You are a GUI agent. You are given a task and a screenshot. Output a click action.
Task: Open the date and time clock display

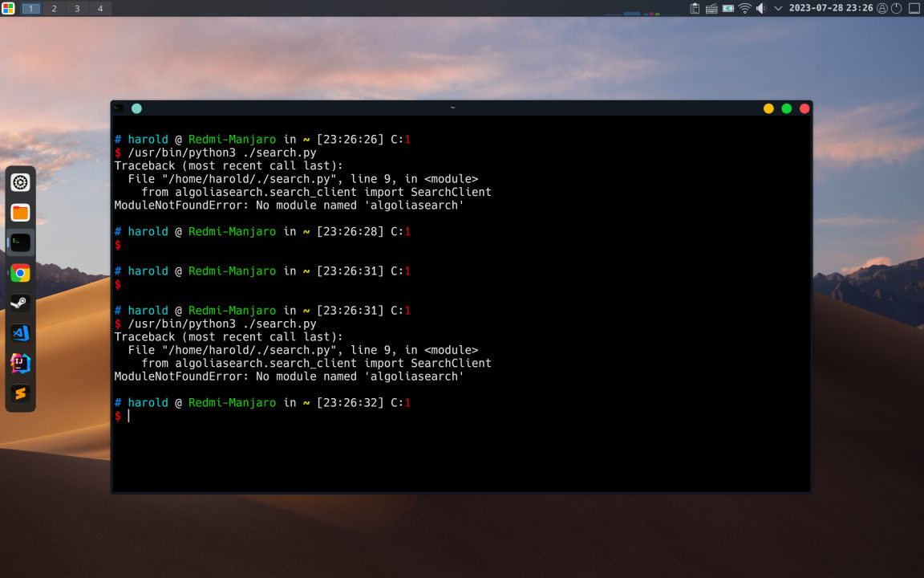[x=831, y=8]
